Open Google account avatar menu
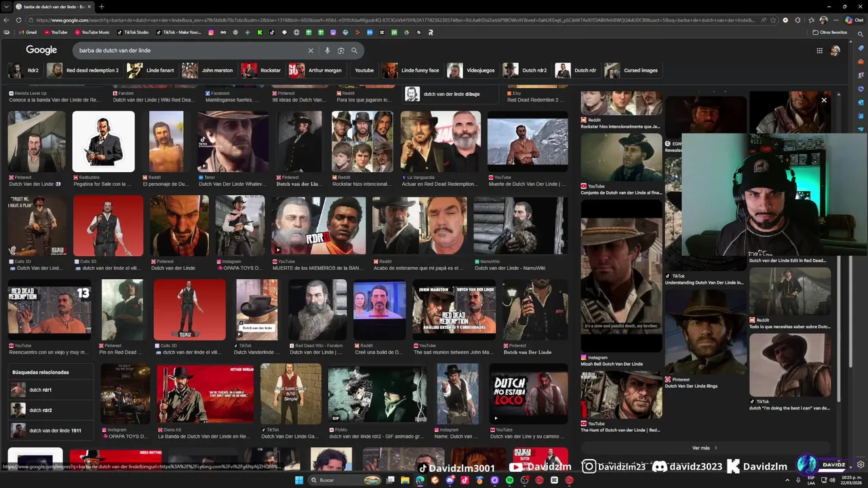The height and width of the screenshot is (488, 868). pos(835,50)
